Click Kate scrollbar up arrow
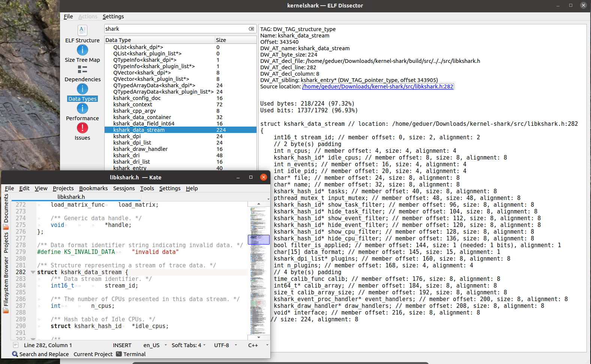The height and width of the screenshot is (364, 591). click(258, 204)
